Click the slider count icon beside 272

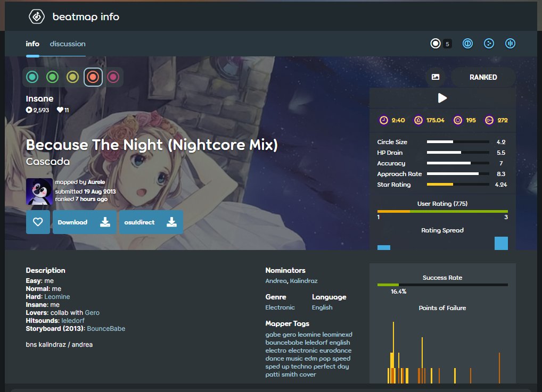489,120
